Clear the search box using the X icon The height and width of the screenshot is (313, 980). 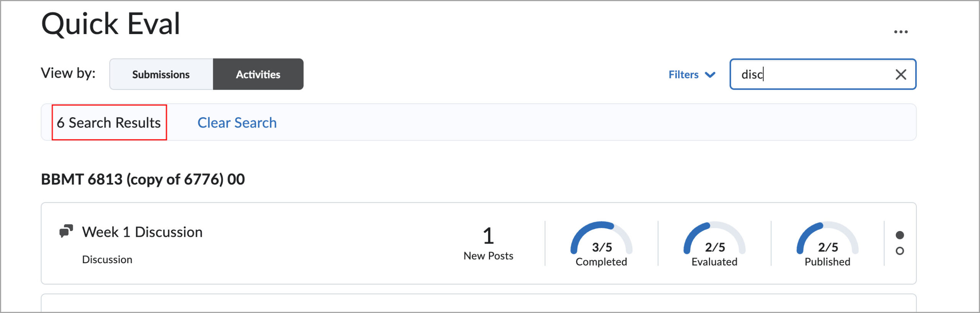pyautogui.click(x=902, y=74)
